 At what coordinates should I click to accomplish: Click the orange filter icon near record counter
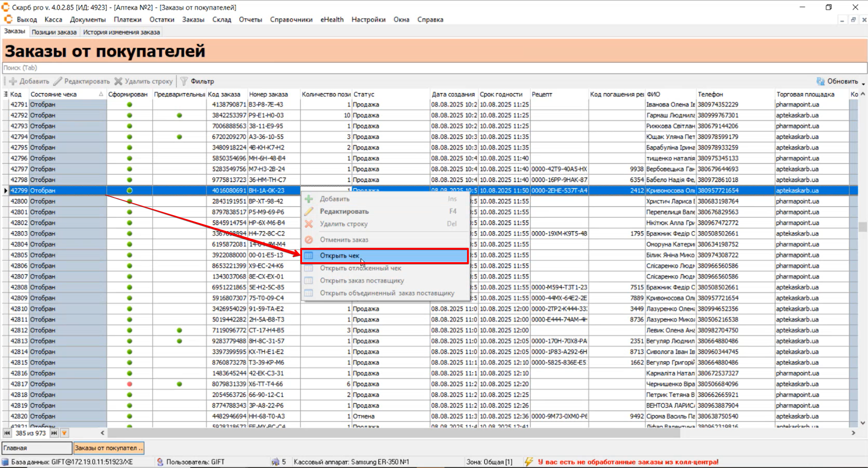(65, 433)
